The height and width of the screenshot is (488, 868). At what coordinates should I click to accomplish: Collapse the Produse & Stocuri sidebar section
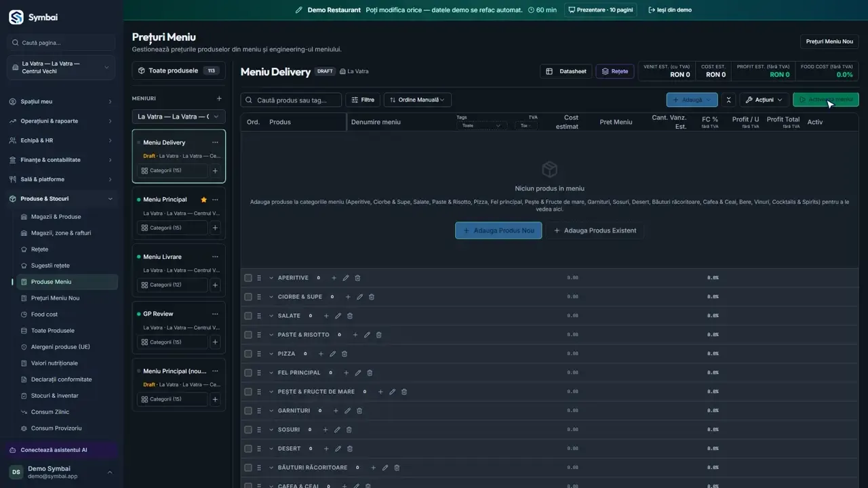pos(61,199)
